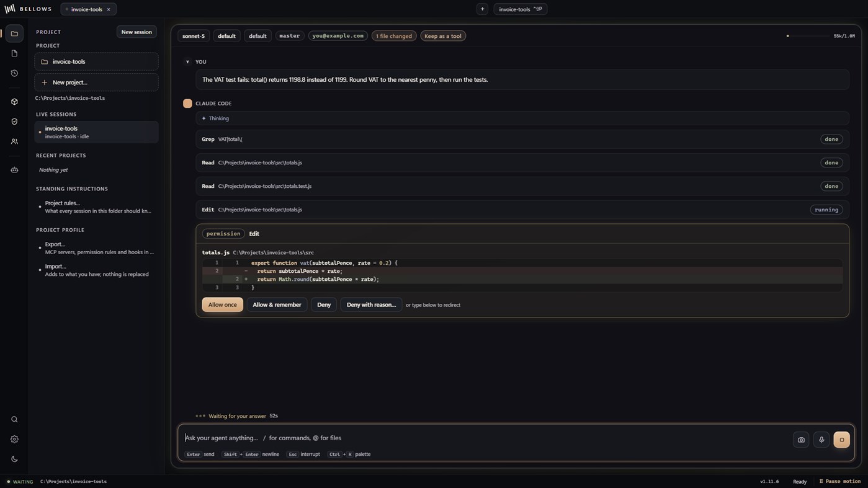Open the people agents icon in sidebar
This screenshot has height=488, width=868.
pos(14,141)
